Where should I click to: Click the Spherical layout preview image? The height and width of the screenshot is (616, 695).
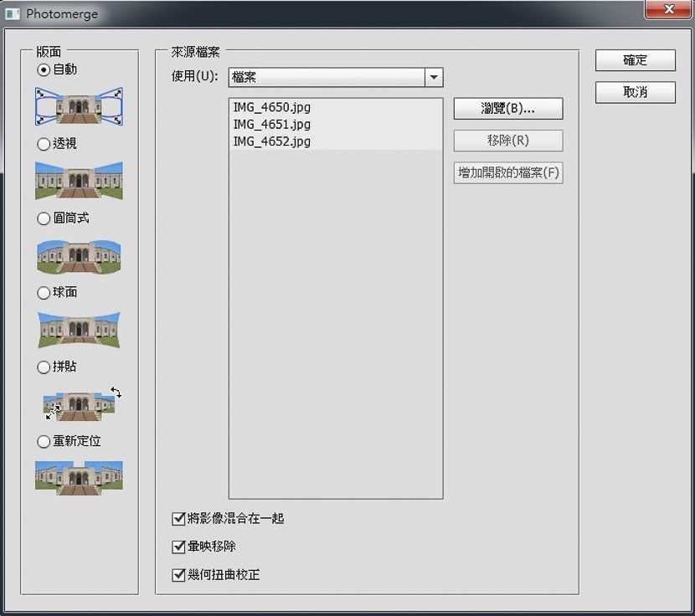(79, 330)
